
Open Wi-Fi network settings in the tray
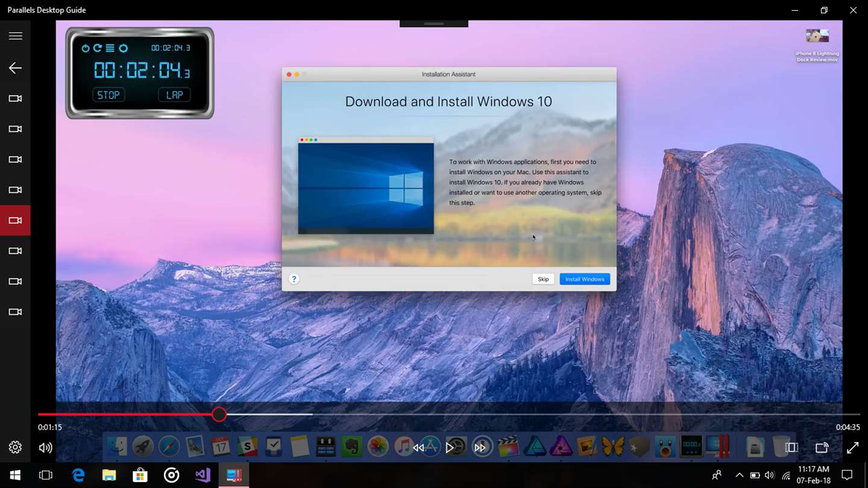[x=785, y=475]
